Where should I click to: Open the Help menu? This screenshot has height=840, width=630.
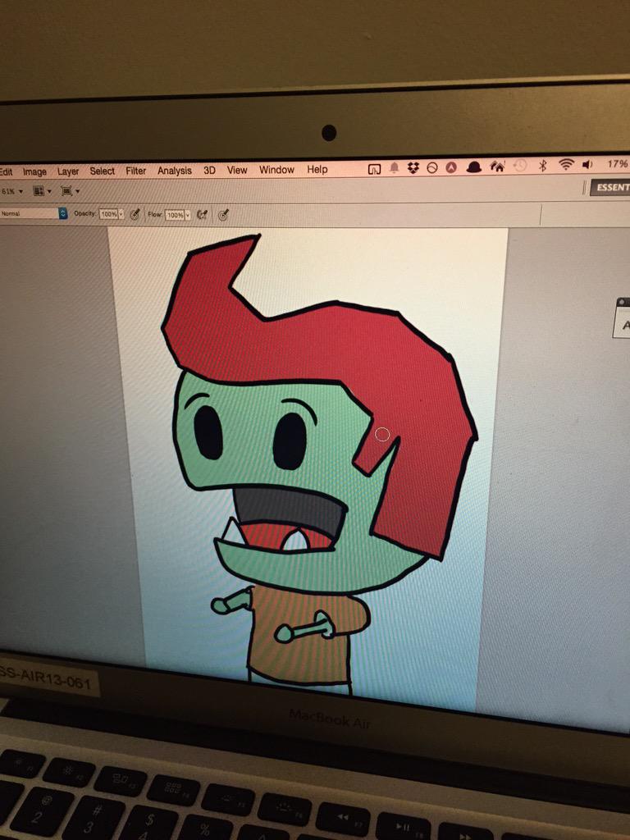tap(317, 169)
